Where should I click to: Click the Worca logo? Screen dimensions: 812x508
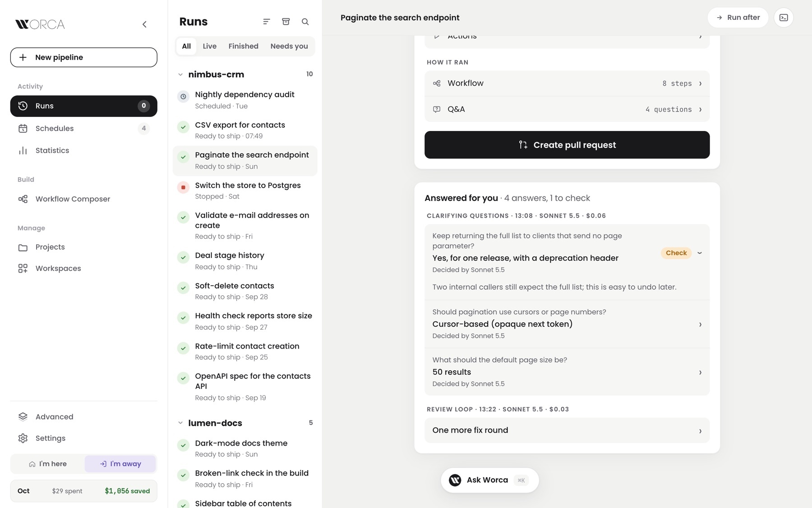(40, 24)
